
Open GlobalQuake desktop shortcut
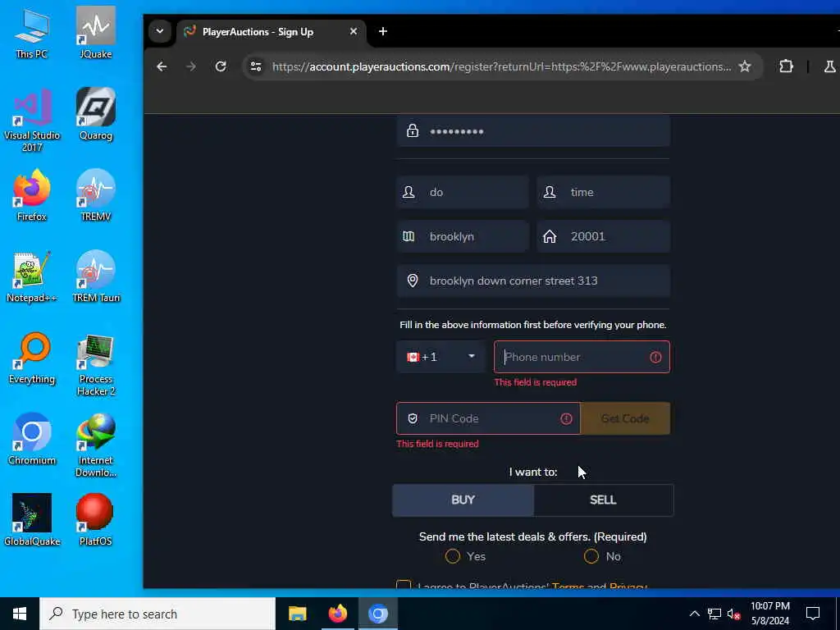[x=32, y=520]
